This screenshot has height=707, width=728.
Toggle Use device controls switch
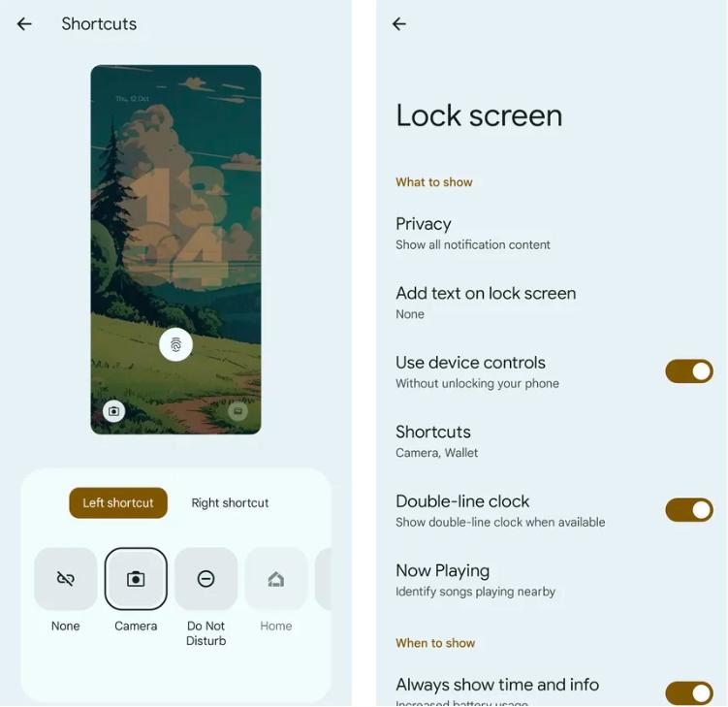[689, 371]
